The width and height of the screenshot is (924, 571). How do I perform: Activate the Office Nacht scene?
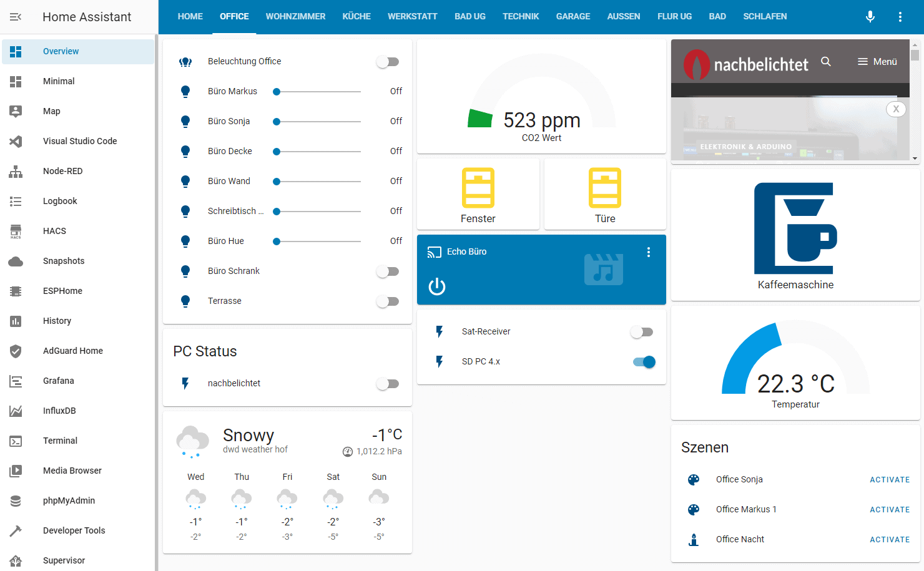[x=889, y=540]
